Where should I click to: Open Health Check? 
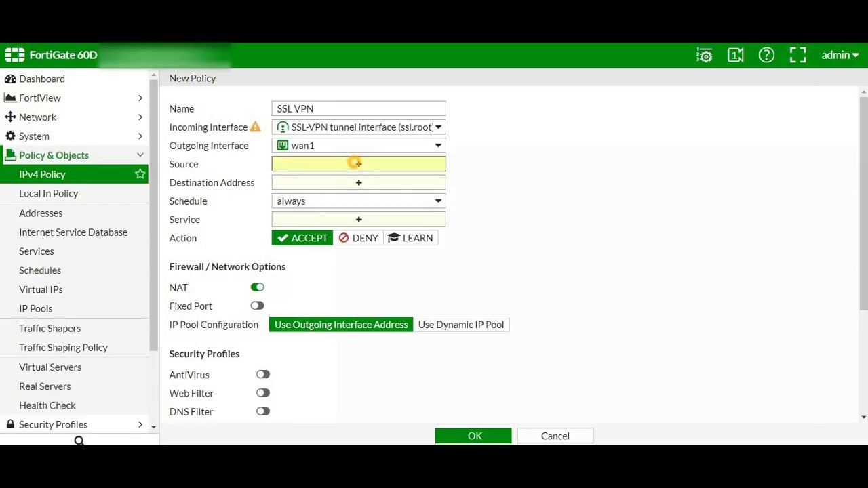(47, 405)
